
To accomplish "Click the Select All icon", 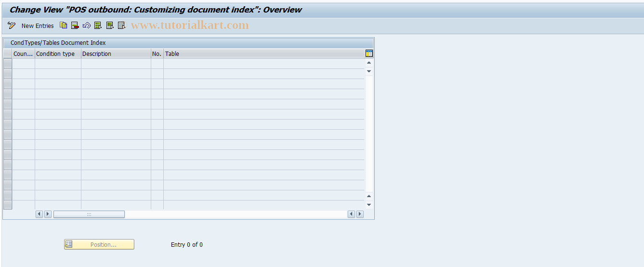I will [x=98, y=26].
